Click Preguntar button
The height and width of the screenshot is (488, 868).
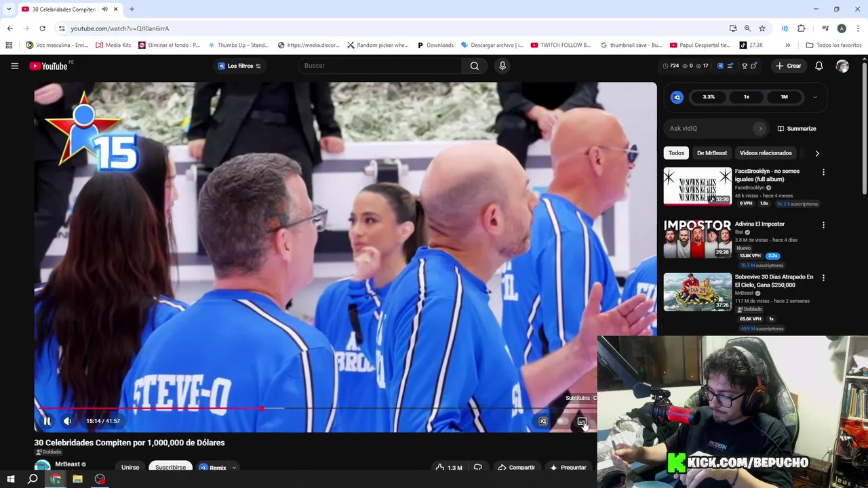568,467
